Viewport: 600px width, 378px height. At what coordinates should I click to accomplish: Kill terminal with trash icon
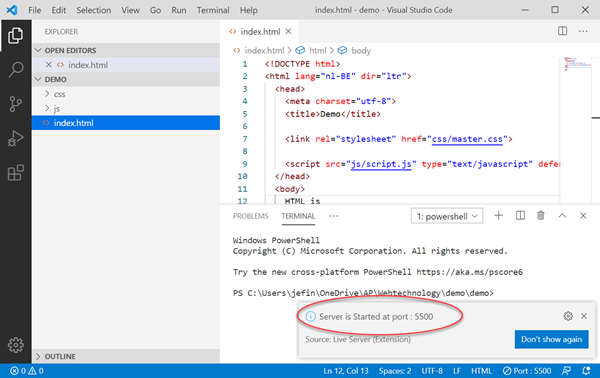541,216
